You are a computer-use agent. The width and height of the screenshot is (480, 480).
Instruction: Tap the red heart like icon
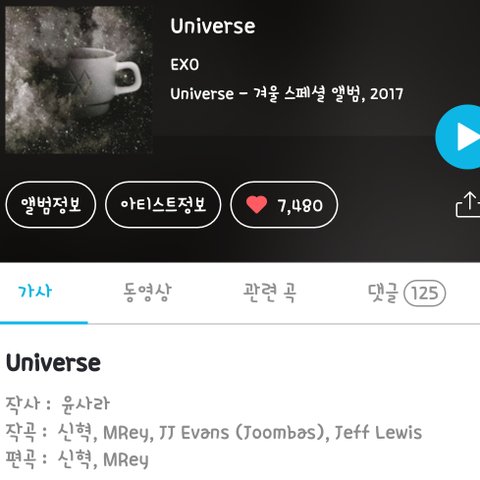coord(256,205)
